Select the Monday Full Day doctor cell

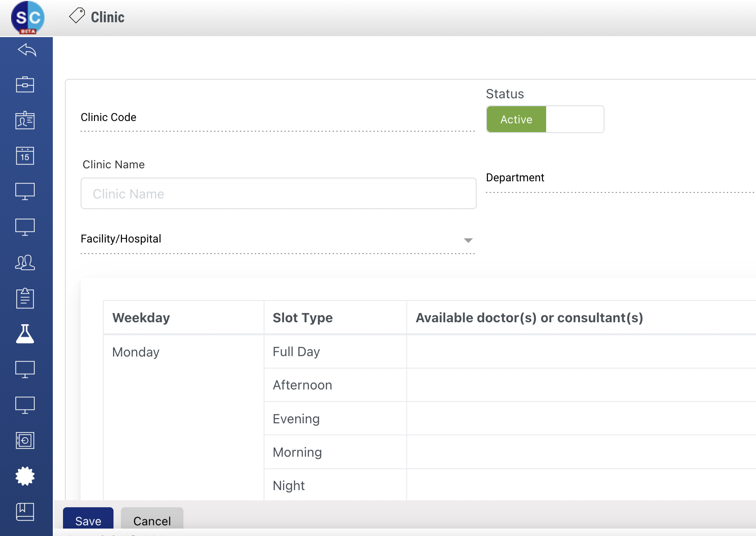click(581, 351)
